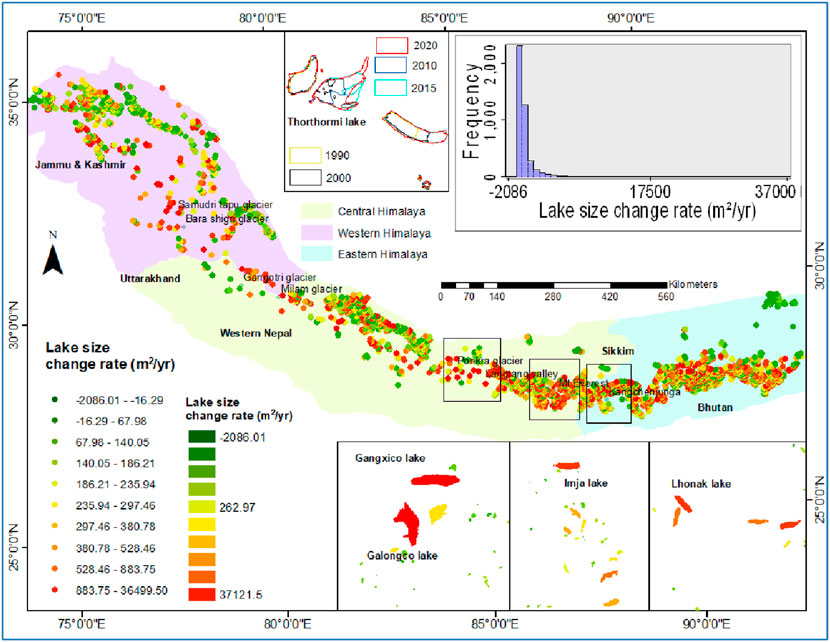Select the Eastern Himalaya legend text
The width and height of the screenshot is (830, 642).
pyautogui.click(x=383, y=254)
